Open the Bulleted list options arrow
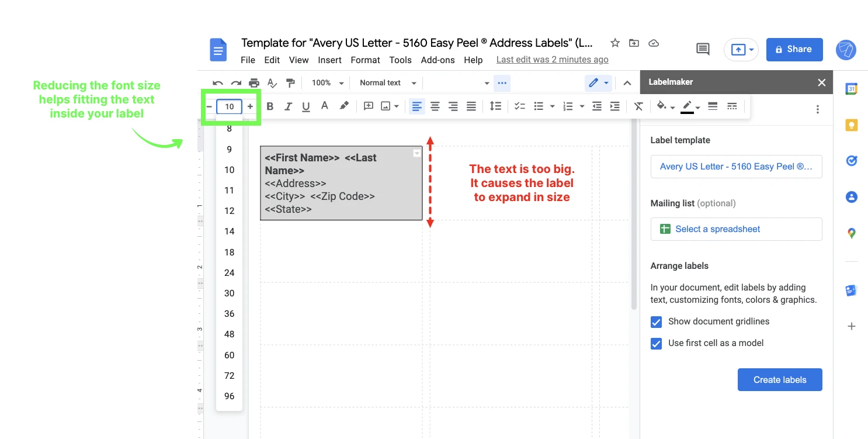This screenshot has height=439, width=868. pyautogui.click(x=552, y=106)
